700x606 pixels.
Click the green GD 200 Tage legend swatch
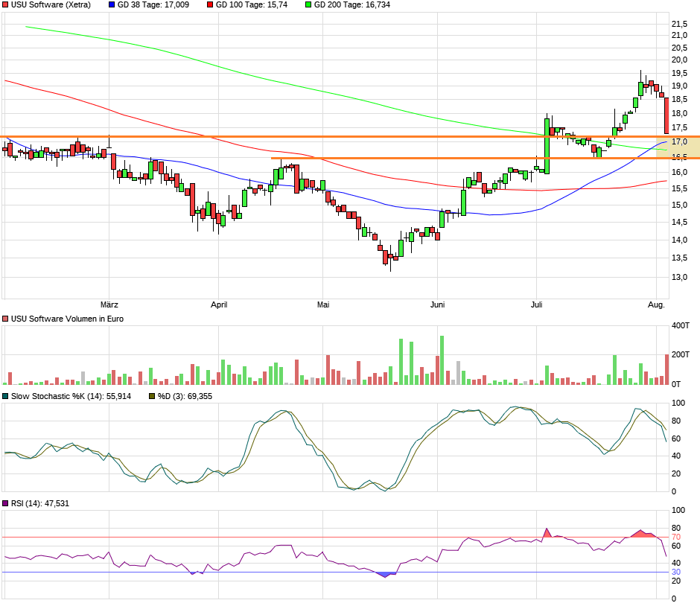pos(308,5)
